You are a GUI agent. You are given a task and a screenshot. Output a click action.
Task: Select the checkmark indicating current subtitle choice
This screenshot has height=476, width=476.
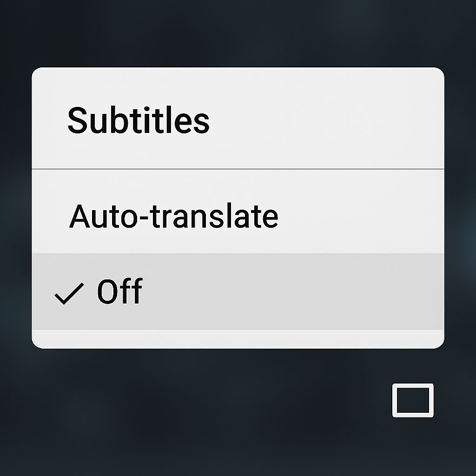[69, 294]
